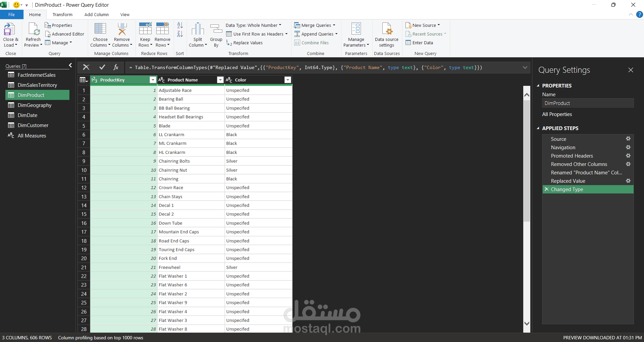Viewport: 644px width, 342px height.
Task: Click Replace Values in Transform group
Action: click(245, 43)
